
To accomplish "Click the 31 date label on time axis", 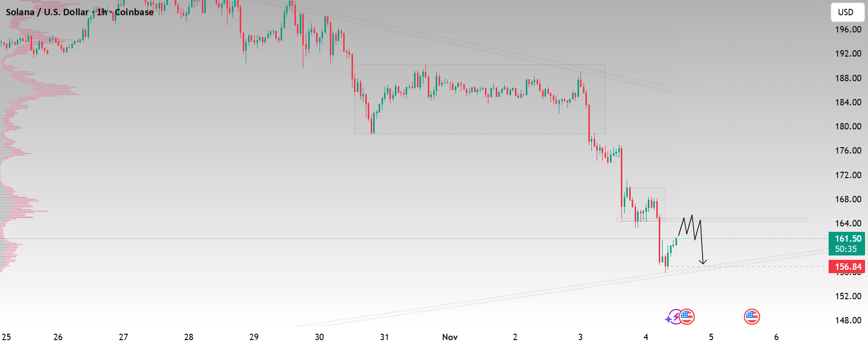I will point(385,337).
